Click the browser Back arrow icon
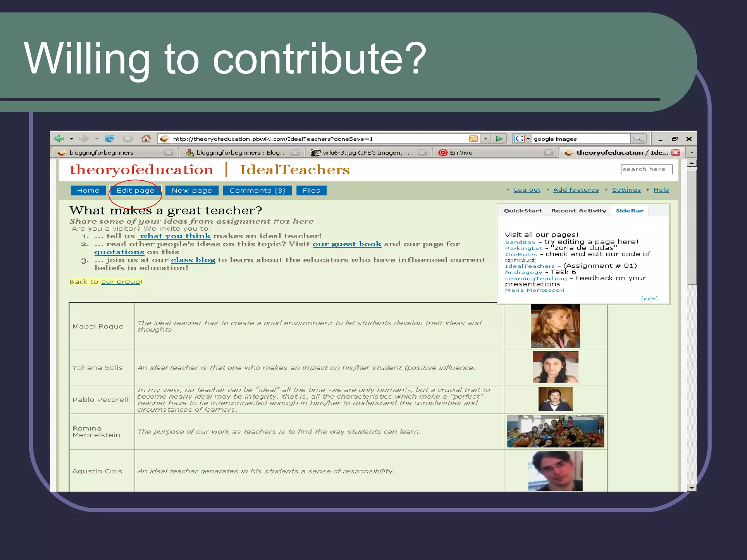The image size is (747, 560). 59,139
